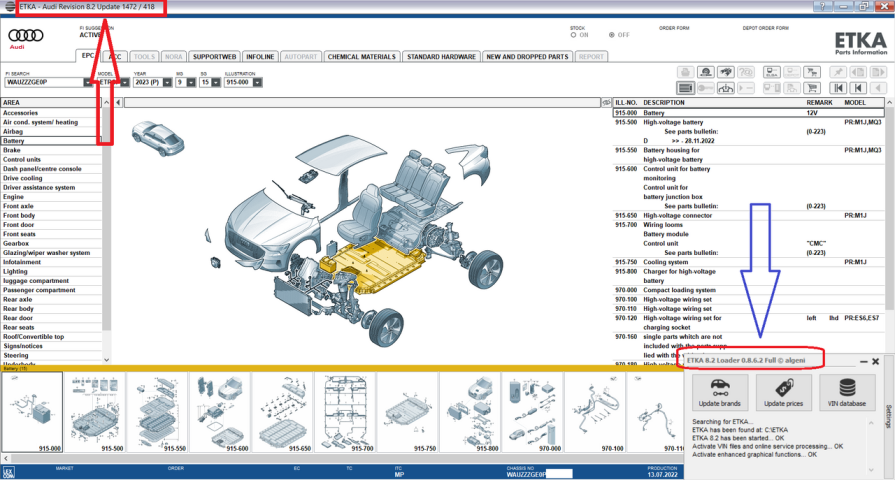895x480 pixels.
Task: Open the MG dropdown showing 9
Action: [x=191, y=82]
